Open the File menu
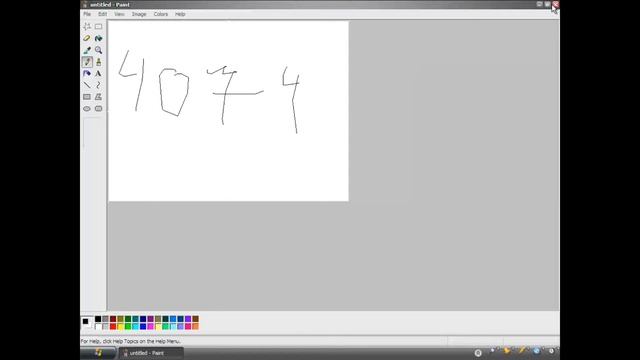640x360 pixels. [87, 14]
